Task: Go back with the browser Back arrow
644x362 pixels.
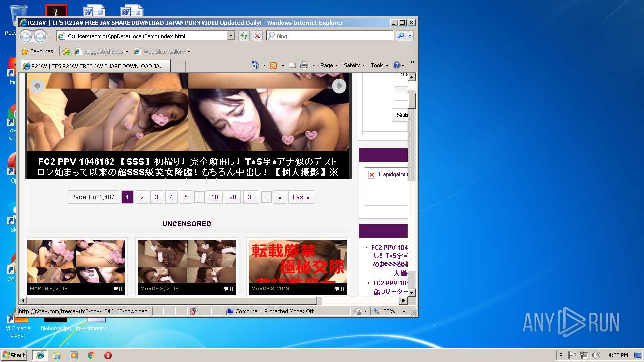Action: [x=26, y=36]
